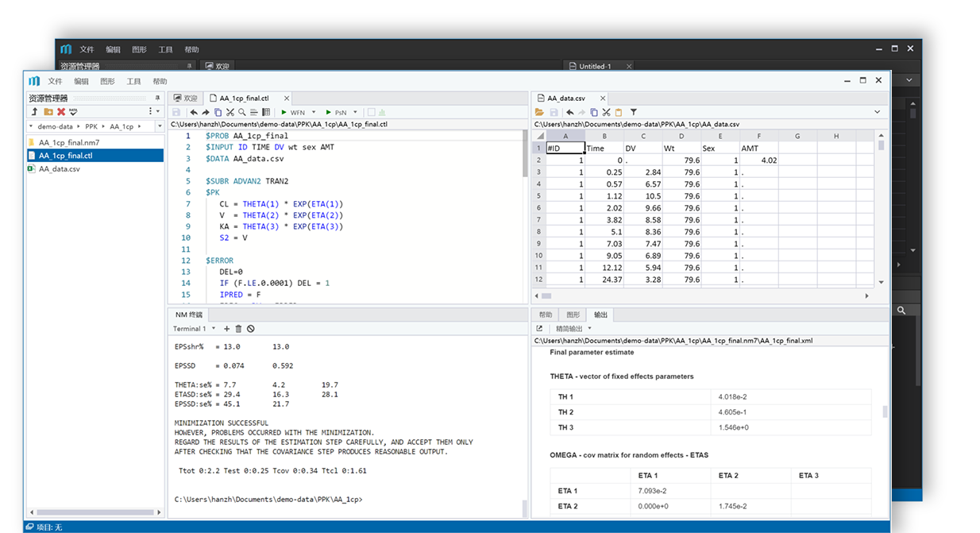980x533 pixels.
Task: Click the DATA check icon in 资源管理器 toolbar
Action: pyautogui.click(x=73, y=112)
